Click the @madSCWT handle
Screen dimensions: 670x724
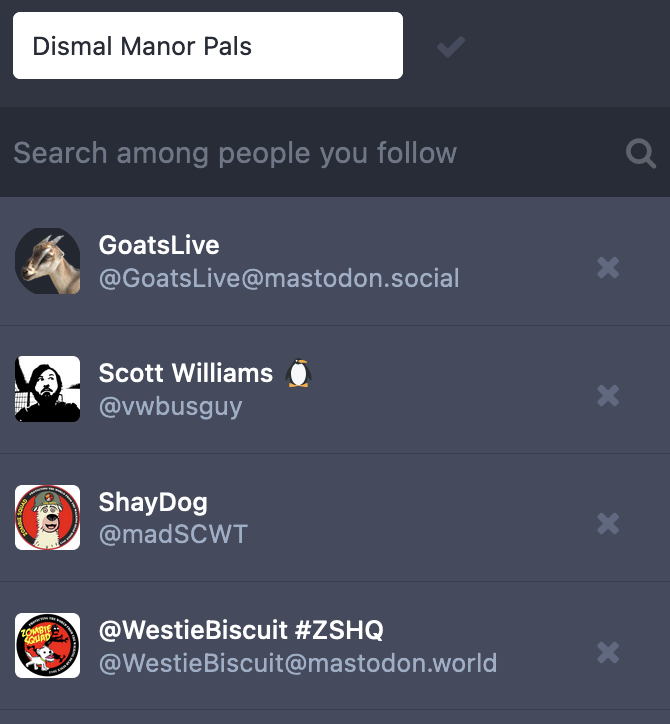(173, 534)
